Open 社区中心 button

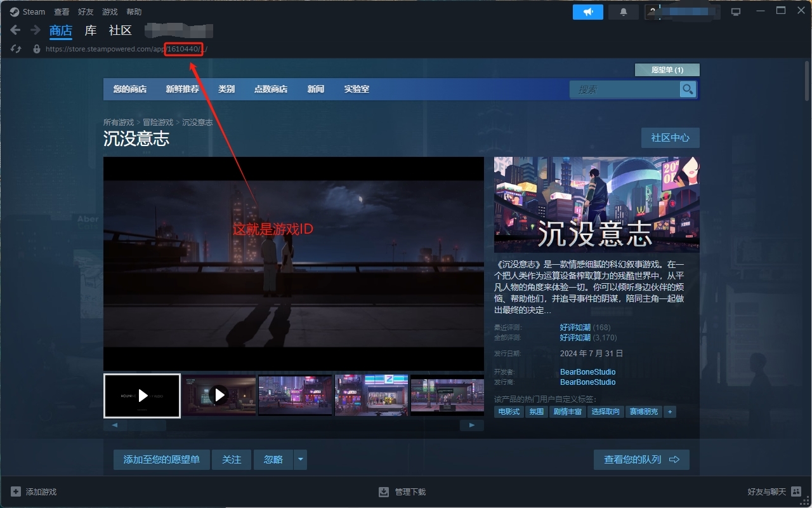[671, 138]
